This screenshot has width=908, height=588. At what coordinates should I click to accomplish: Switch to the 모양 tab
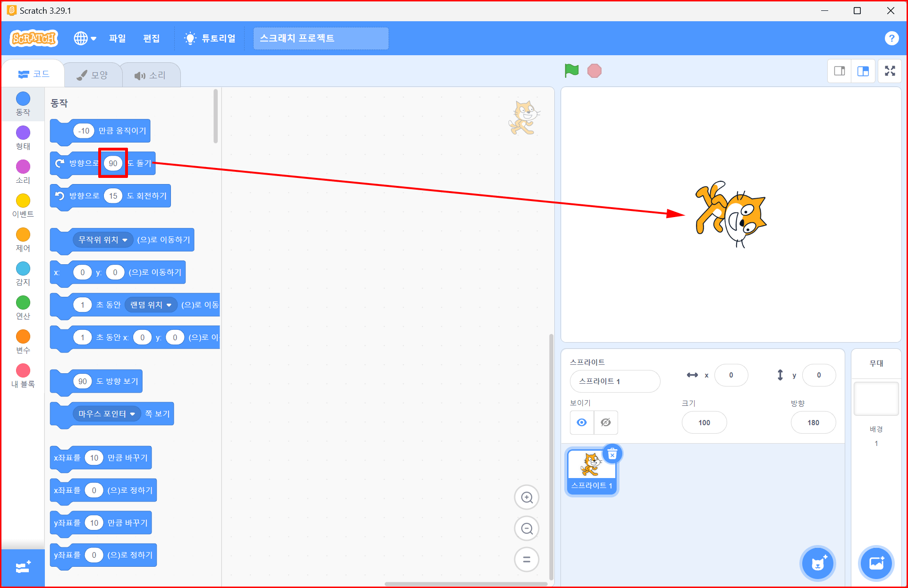point(93,75)
